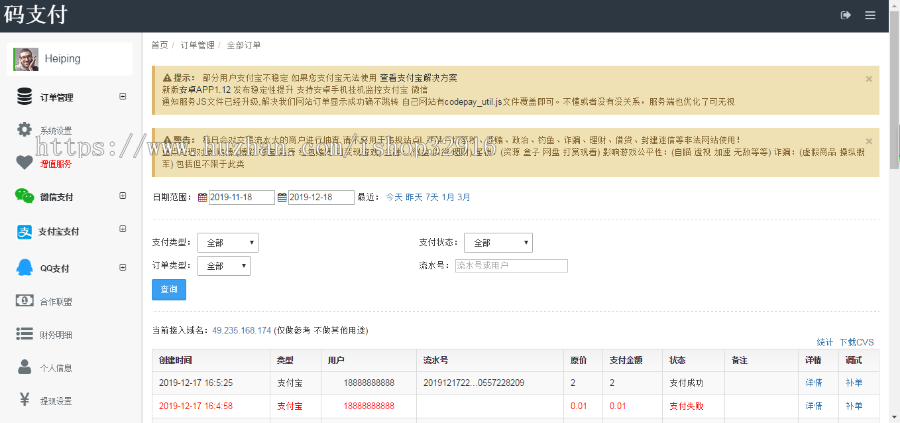Click the logout icon in top bar
The height and width of the screenshot is (423, 900).
pyautogui.click(x=845, y=15)
